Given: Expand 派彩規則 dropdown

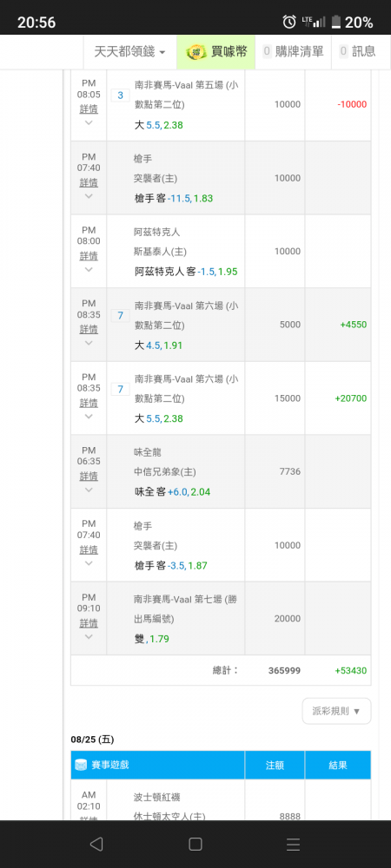Looking at the screenshot, I should pos(337,711).
